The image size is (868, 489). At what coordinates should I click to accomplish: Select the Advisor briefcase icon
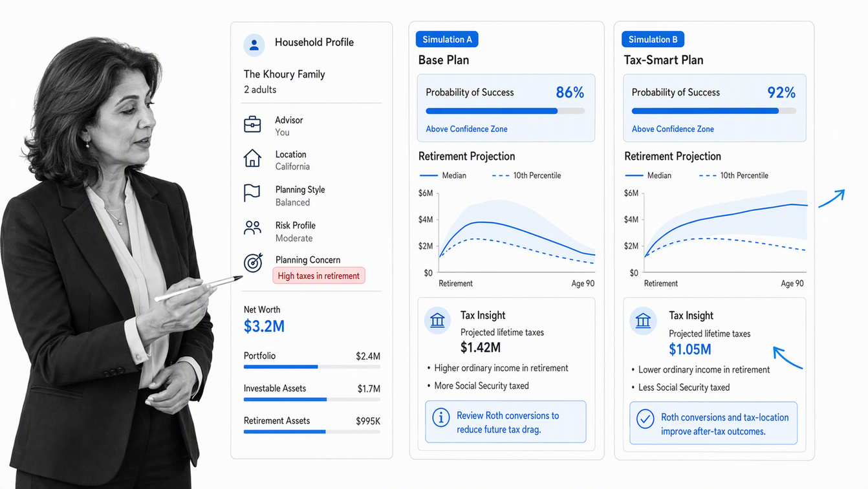pyautogui.click(x=252, y=124)
